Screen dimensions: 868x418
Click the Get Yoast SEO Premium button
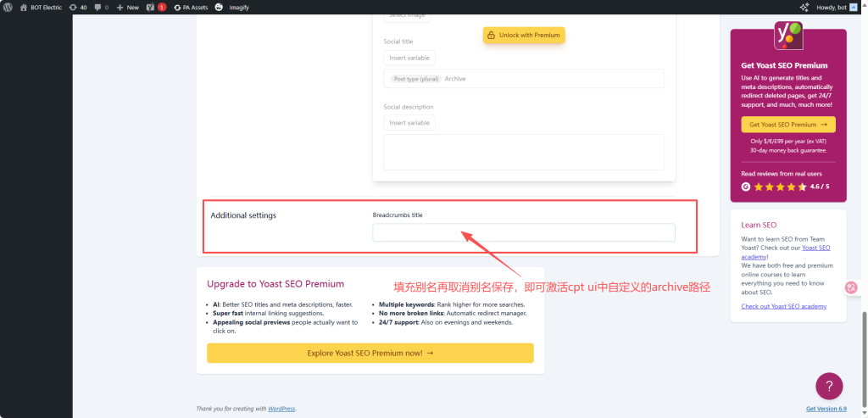787,125
